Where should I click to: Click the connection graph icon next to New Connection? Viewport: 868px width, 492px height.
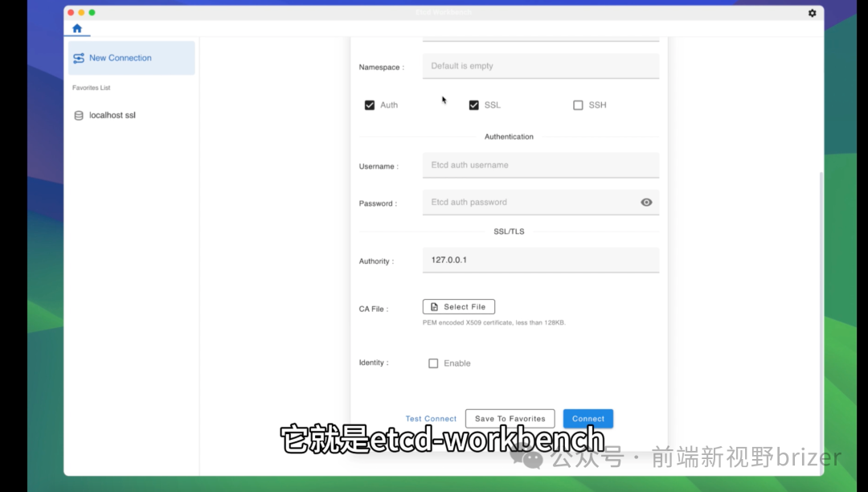click(79, 57)
